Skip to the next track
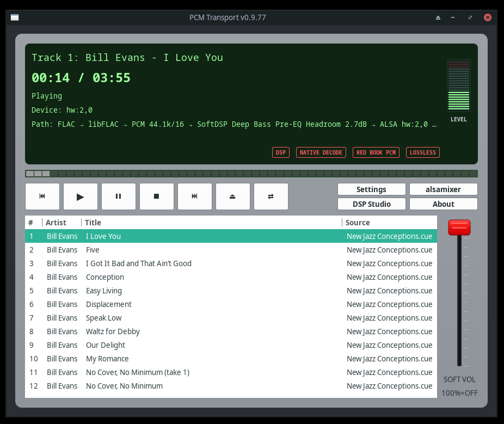This screenshot has width=504, height=424. coord(195,196)
